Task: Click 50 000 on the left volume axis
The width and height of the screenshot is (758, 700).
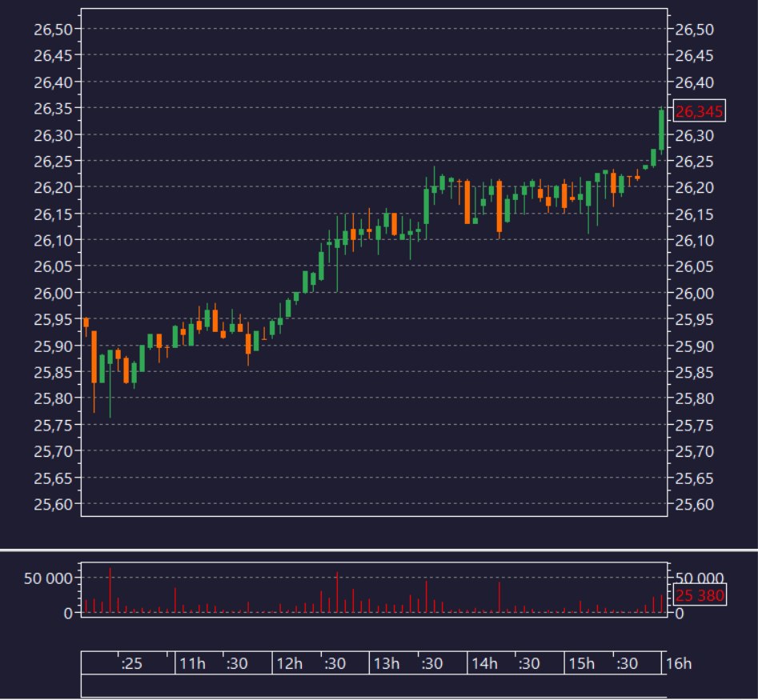Action: point(48,578)
